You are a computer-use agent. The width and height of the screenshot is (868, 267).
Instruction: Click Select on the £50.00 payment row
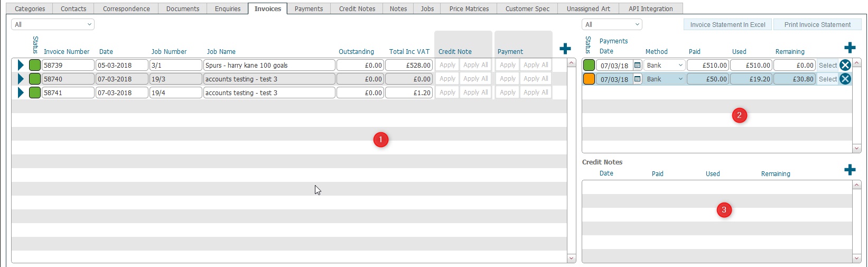827,79
